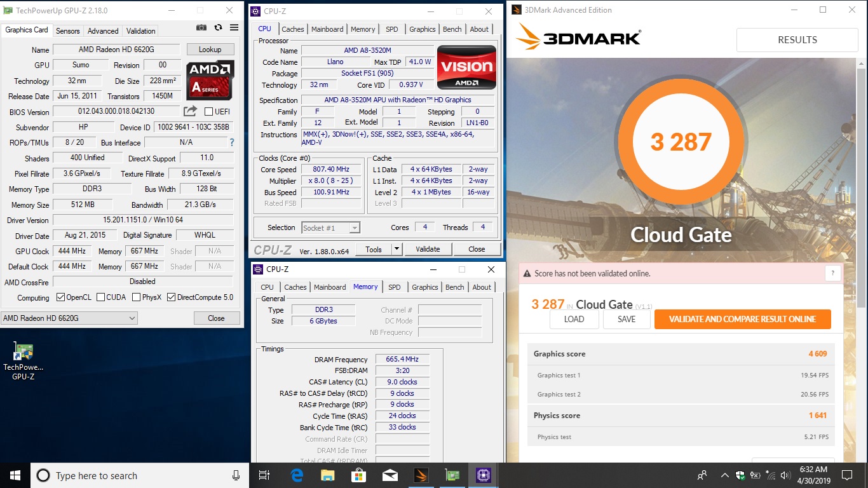Open About tab in the Memory CPU-Z window

482,287
